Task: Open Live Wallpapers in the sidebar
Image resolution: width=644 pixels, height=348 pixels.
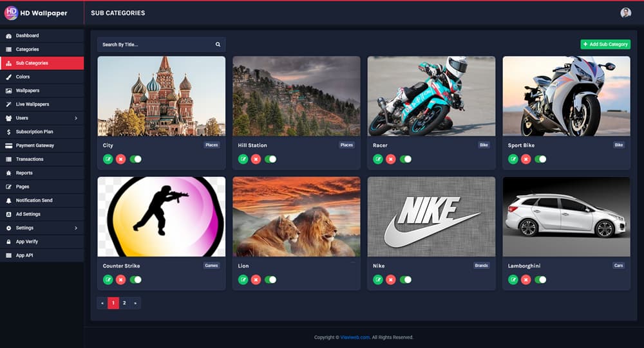Action: pos(42,104)
